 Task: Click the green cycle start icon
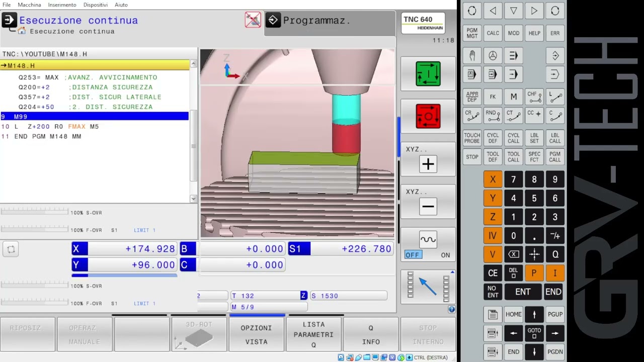click(x=428, y=74)
